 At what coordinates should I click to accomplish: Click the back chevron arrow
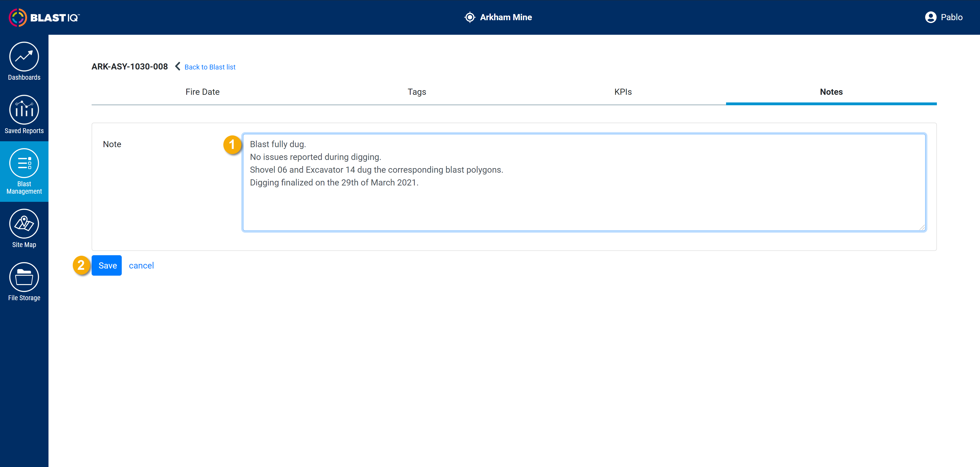coord(178,66)
